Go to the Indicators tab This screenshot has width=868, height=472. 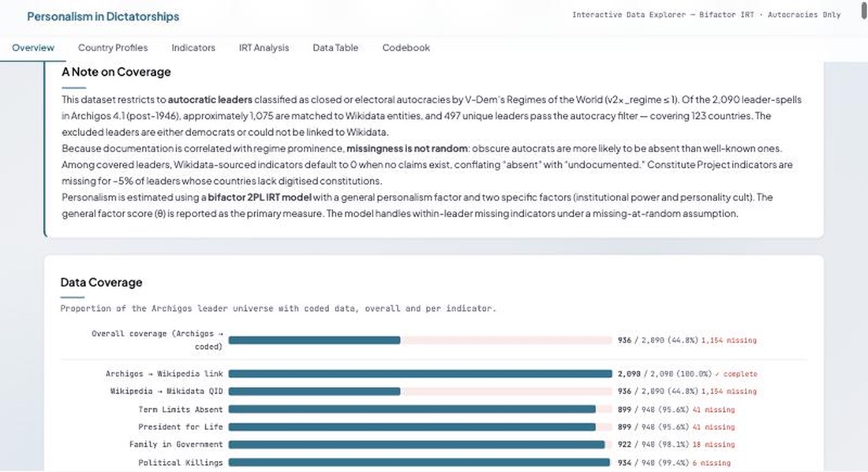[x=193, y=47]
